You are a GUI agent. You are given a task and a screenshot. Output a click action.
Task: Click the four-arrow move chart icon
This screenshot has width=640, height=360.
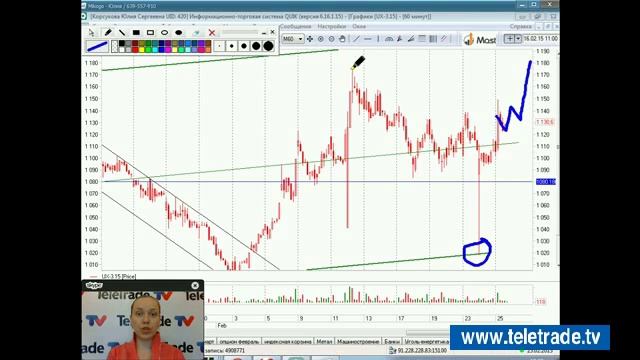point(310,39)
